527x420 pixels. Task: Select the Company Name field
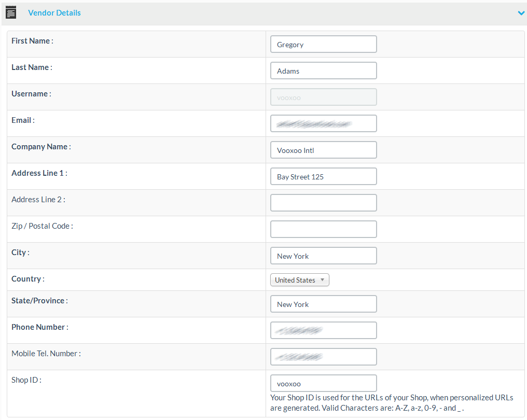pyautogui.click(x=323, y=150)
